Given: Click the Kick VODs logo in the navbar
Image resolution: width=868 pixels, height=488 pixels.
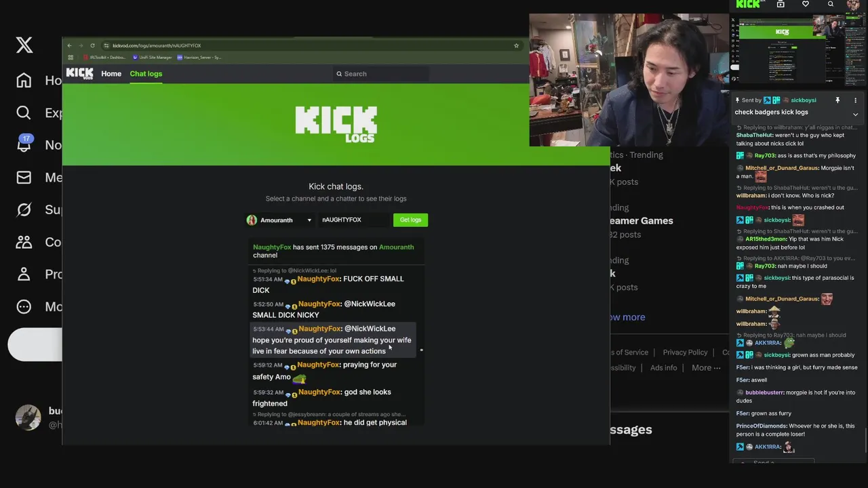Looking at the screenshot, I should tap(79, 73).
